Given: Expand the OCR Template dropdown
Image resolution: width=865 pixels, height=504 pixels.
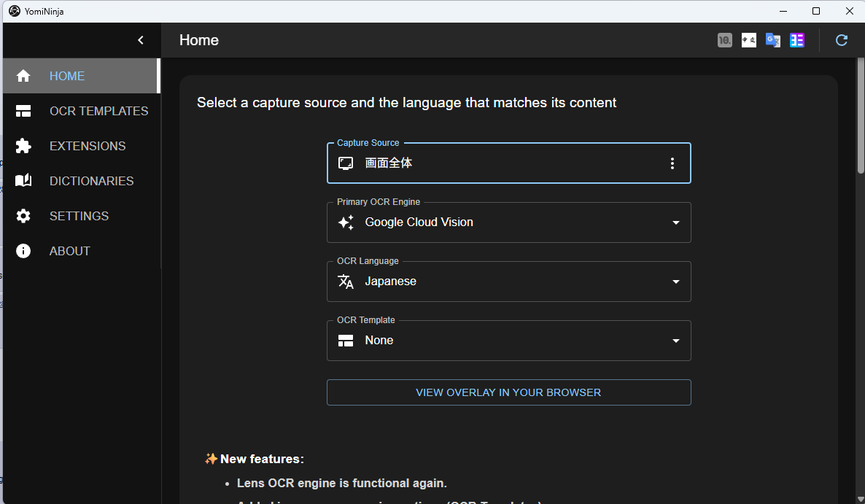Looking at the screenshot, I should point(675,341).
